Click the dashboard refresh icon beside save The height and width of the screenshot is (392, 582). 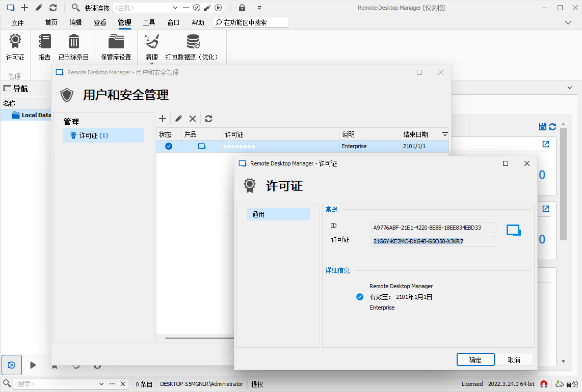(552, 127)
